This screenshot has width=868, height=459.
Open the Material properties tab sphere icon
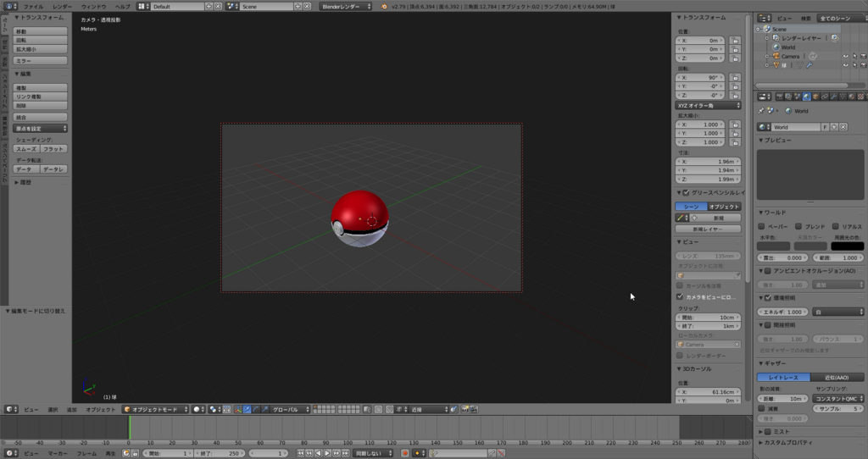(851, 97)
